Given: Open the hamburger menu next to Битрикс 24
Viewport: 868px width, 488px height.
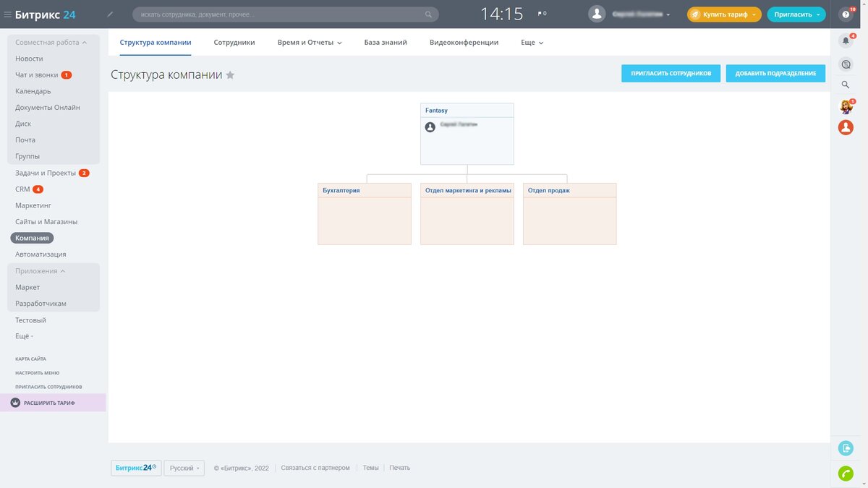Looking at the screenshot, I should [7, 14].
